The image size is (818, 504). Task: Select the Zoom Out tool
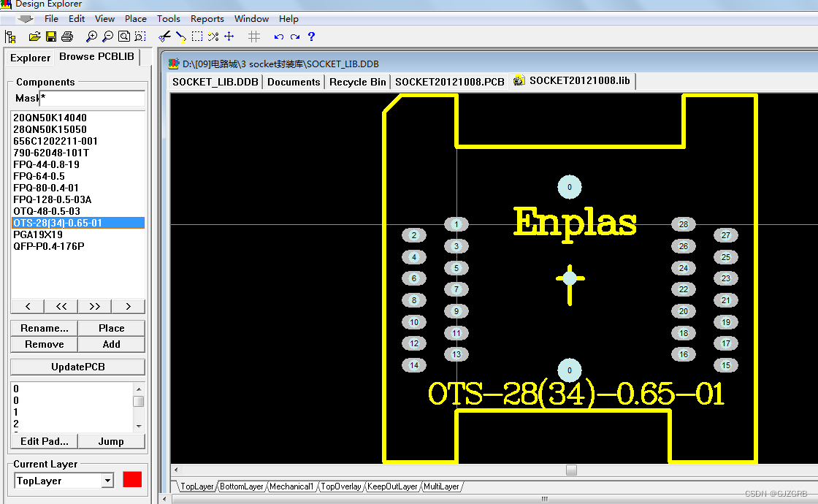[107, 37]
